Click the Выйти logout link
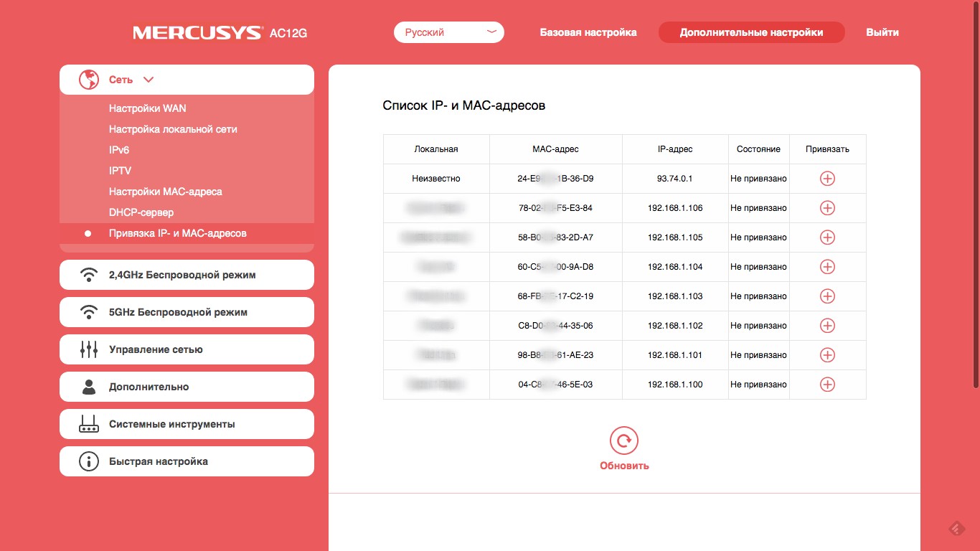 [882, 32]
